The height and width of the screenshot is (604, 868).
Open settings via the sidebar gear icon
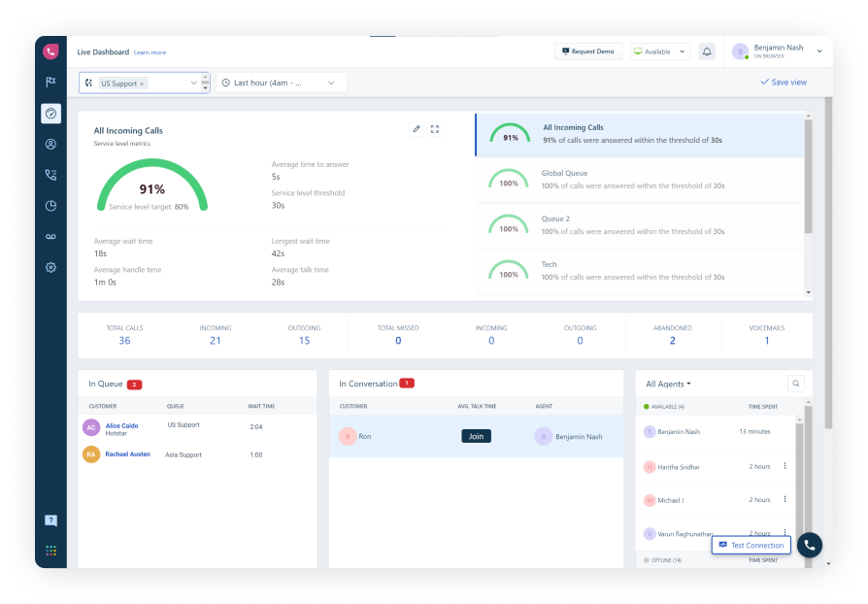pos(50,266)
